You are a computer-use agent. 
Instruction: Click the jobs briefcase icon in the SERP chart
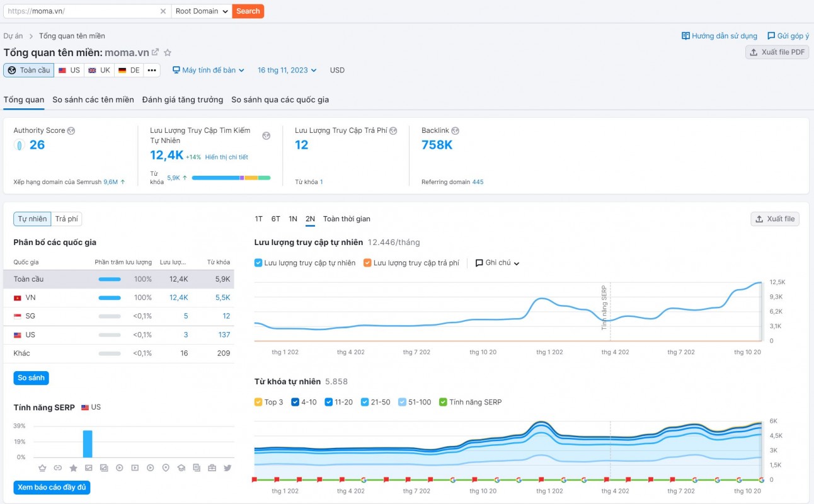coord(212,468)
